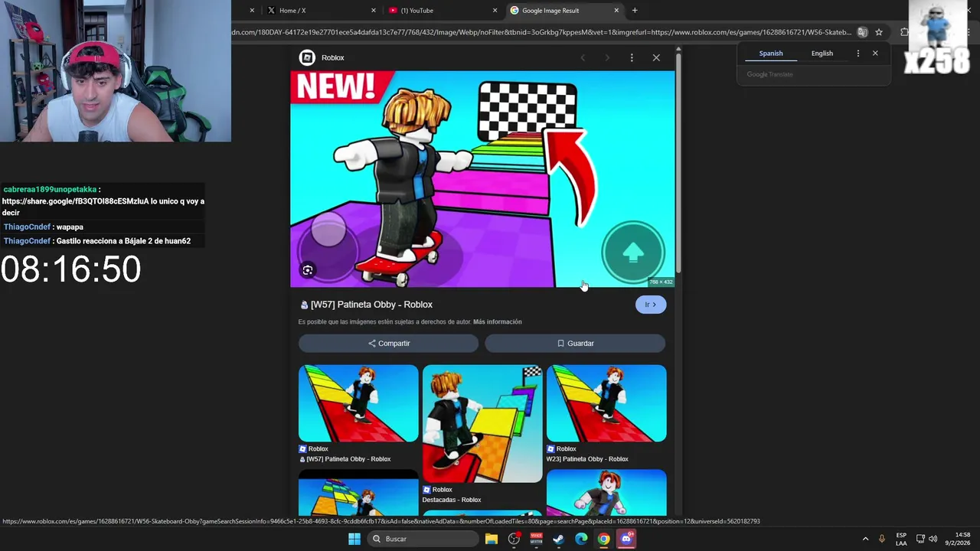The image size is (980, 551).
Task: Open File Explorer from the taskbar
Action: tap(492, 539)
